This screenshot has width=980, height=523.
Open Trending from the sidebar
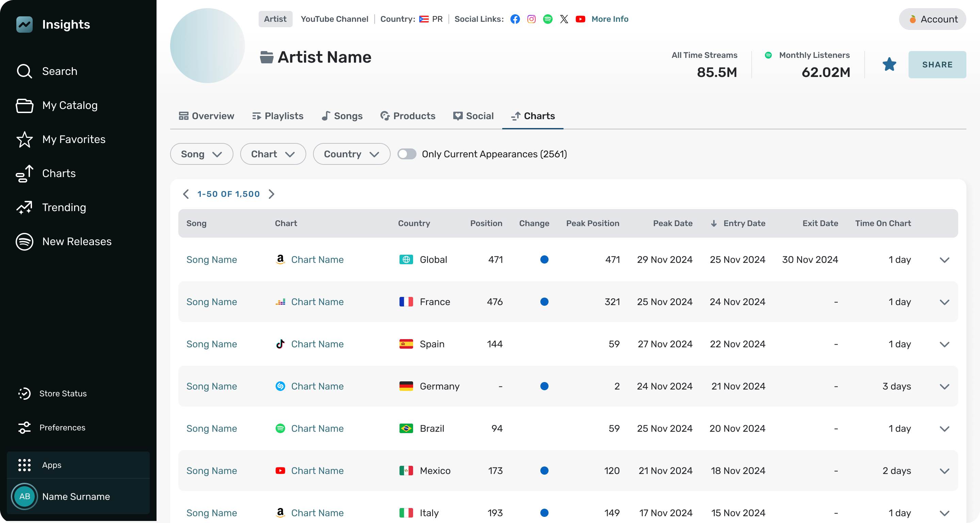click(64, 207)
